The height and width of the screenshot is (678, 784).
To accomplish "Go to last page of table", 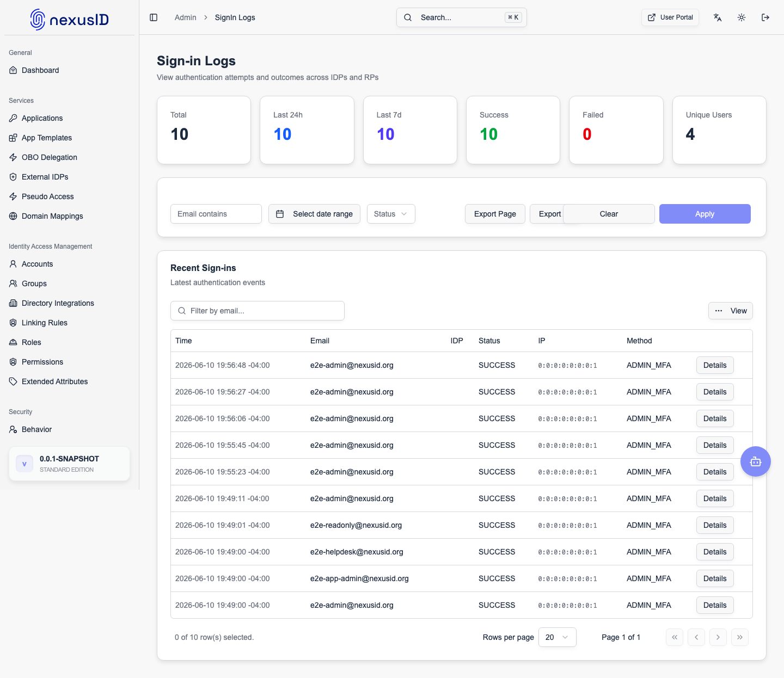I will point(740,637).
